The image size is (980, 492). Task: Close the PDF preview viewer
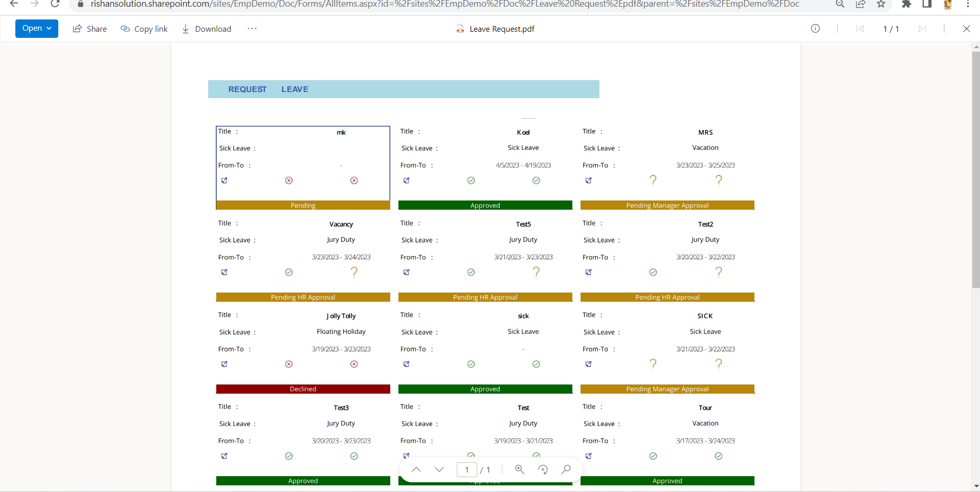(966, 29)
